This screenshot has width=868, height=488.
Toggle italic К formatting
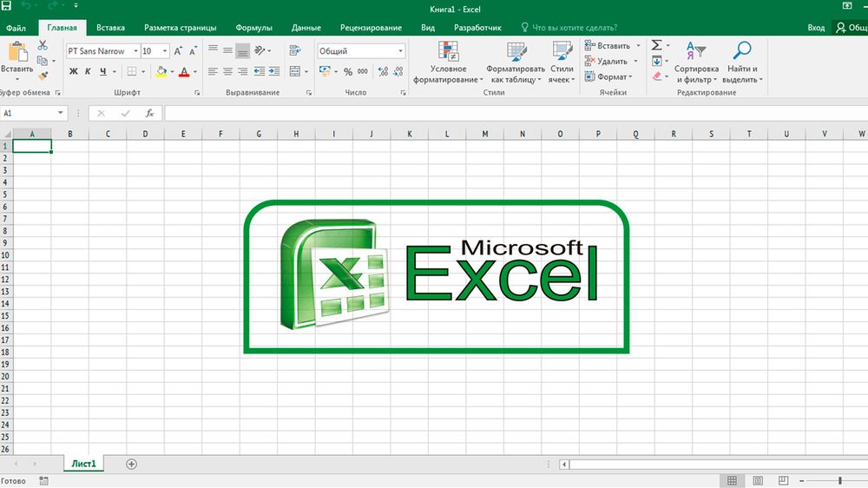tap(88, 71)
